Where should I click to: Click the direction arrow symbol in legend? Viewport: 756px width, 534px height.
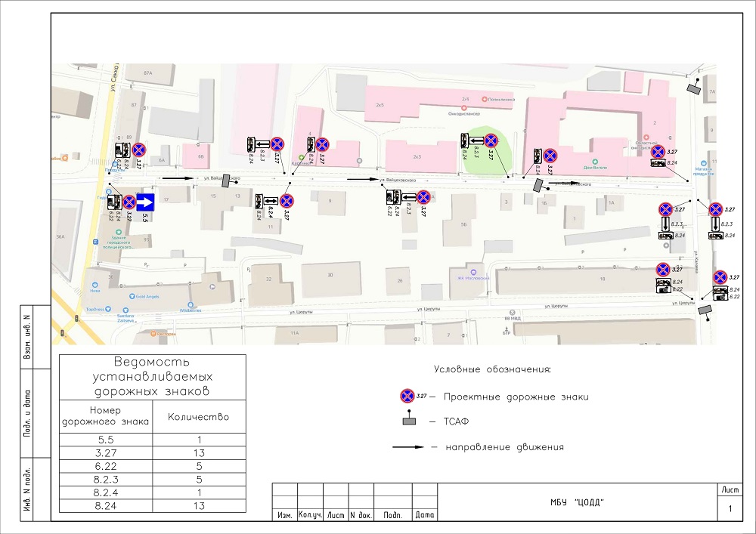coord(409,447)
